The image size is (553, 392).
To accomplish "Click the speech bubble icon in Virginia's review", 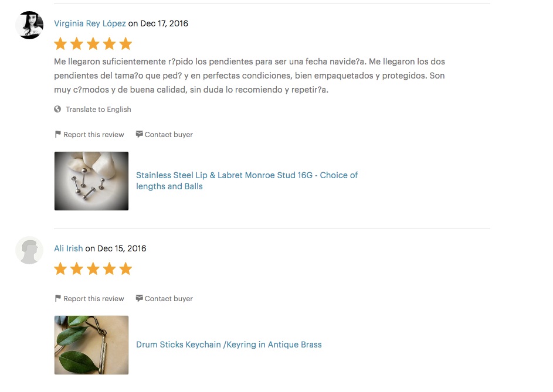I will coord(140,134).
